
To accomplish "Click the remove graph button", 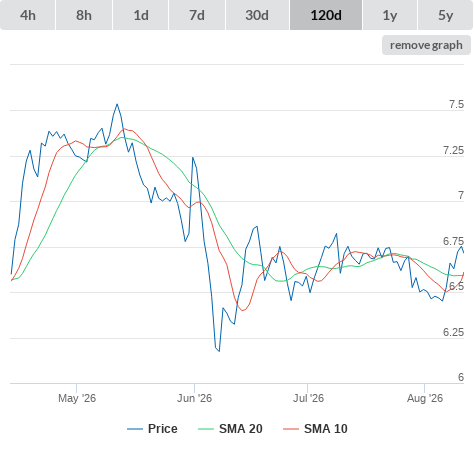I will pos(426,45).
